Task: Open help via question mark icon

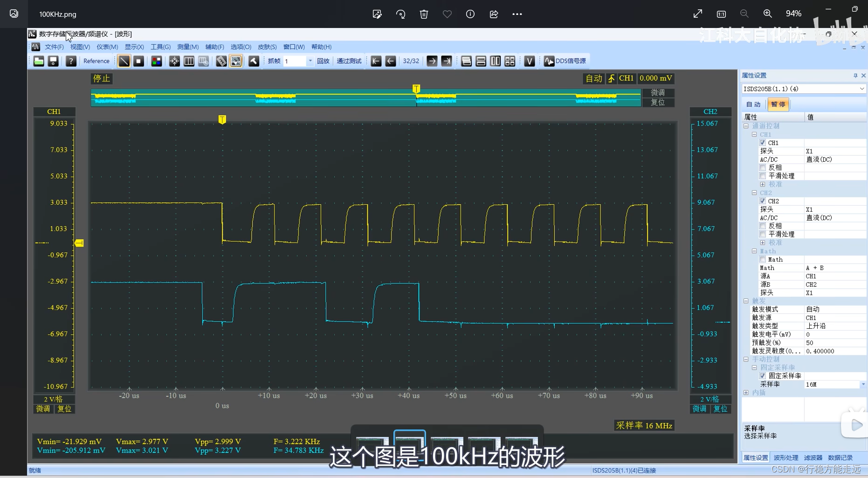Action: click(x=71, y=61)
